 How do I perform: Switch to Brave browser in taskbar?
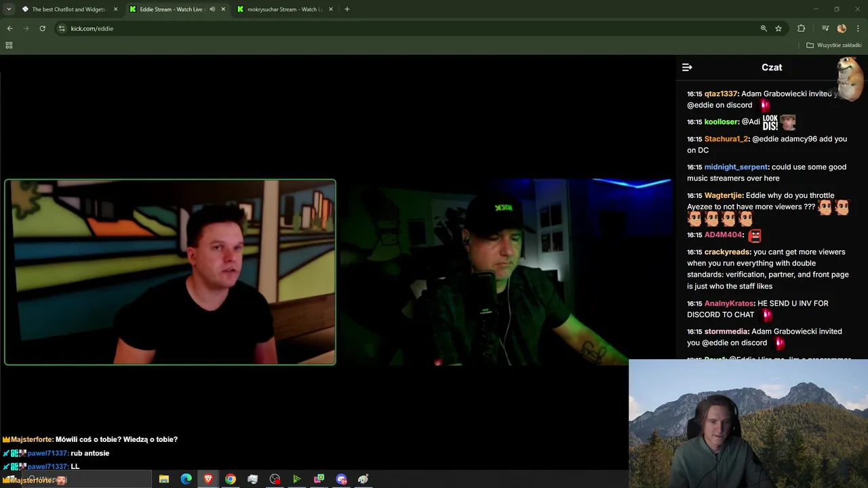[208, 479]
